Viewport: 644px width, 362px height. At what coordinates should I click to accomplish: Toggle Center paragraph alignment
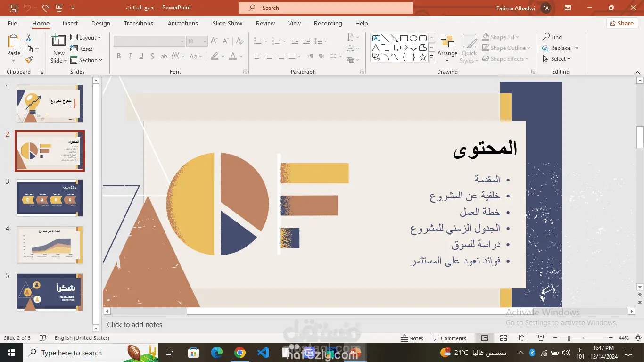[269, 56]
